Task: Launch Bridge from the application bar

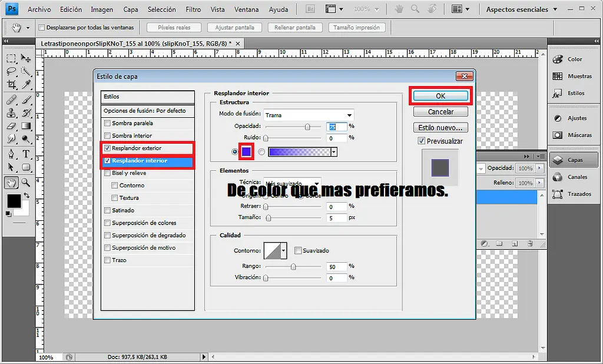Action: (x=310, y=9)
